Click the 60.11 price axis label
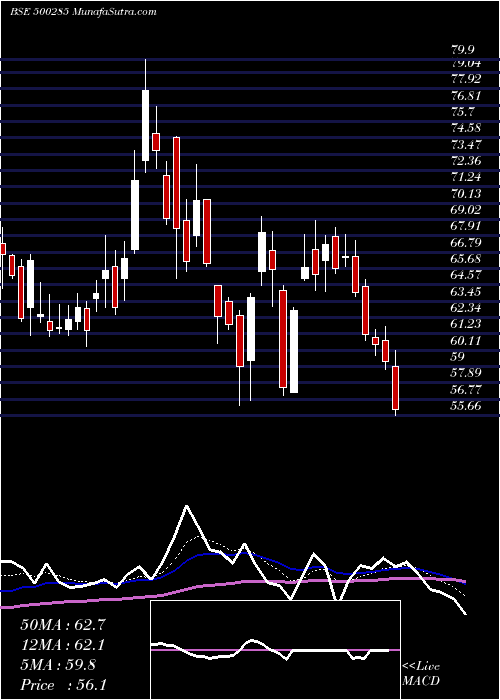Image resolution: width=500 pixels, height=700 pixels. pyautogui.click(x=467, y=341)
